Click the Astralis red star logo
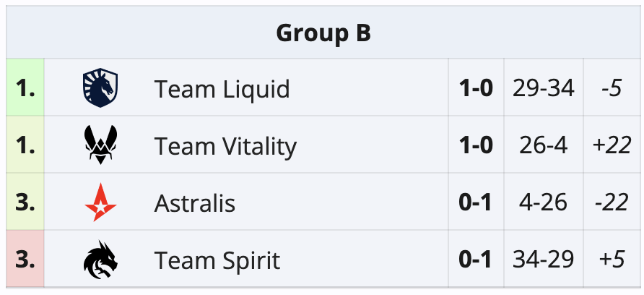Viewport: 644px width, 295px height. pos(100,202)
